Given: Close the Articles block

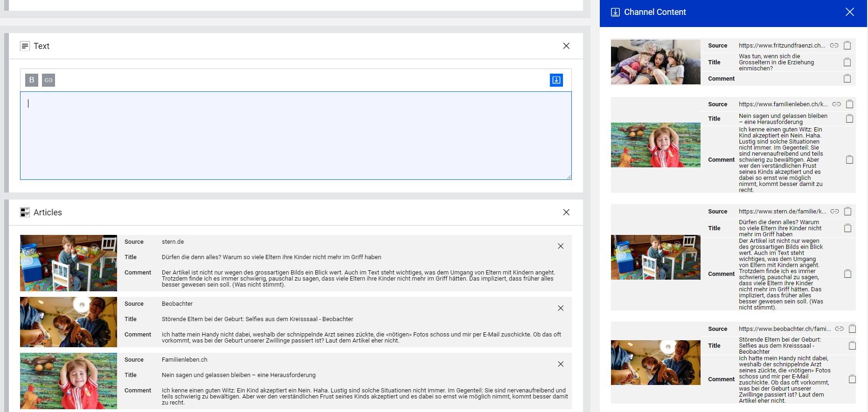Looking at the screenshot, I should coord(566,212).
